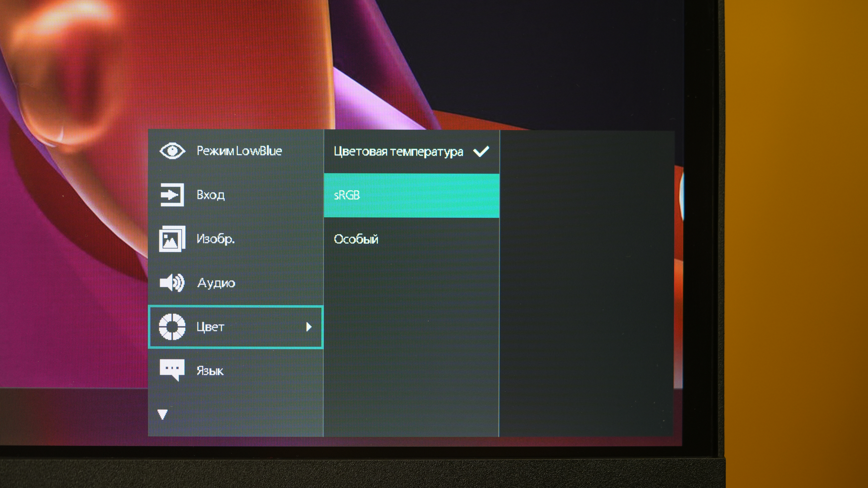Screen dimensions: 868x488
Task: Click the speaker icon next to Аудио
Action: point(172,283)
